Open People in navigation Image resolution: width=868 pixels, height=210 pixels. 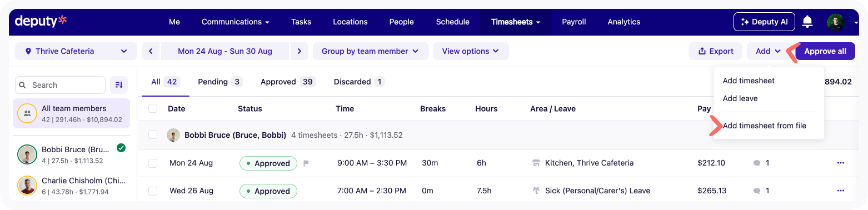(x=401, y=22)
